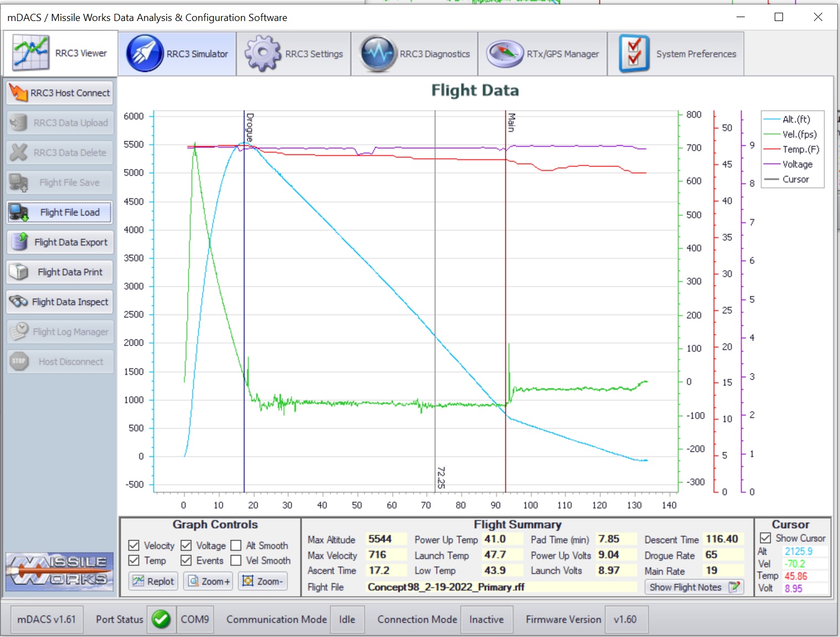Toggle the Events checkbox off

tap(186, 561)
